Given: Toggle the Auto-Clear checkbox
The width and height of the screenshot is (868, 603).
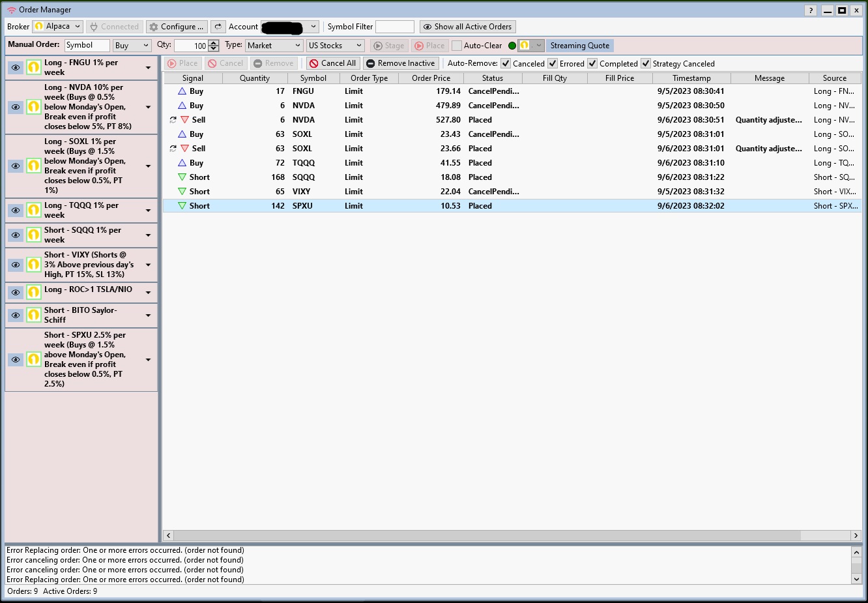Looking at the screenshot, I should click(457, 46).
